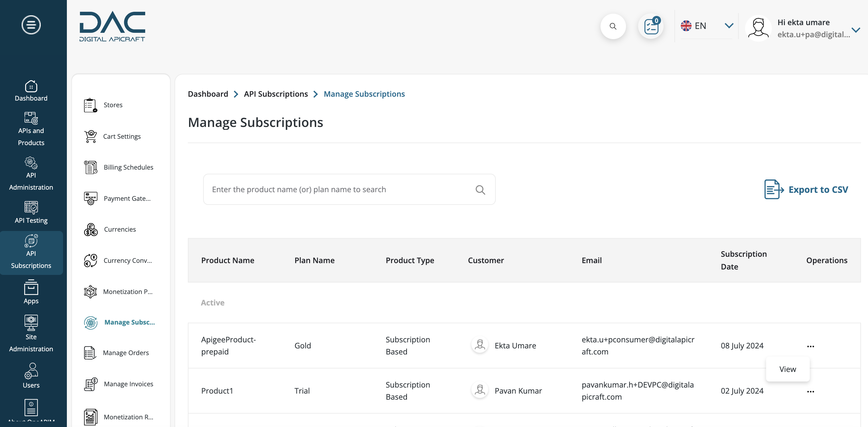Viewport: 868px width, 427px height.
Task: Click the Monetization R... chart icon
Action: (90, 417)
